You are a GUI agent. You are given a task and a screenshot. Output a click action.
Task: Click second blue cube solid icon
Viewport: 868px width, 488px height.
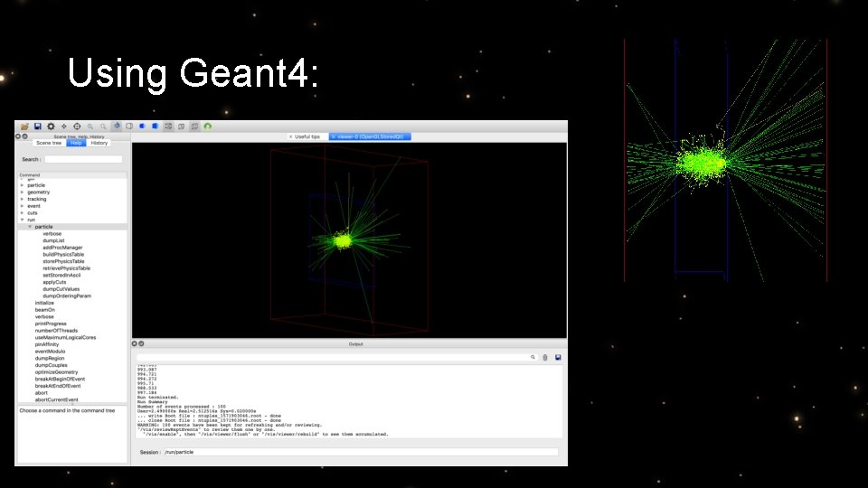point(155,127)
